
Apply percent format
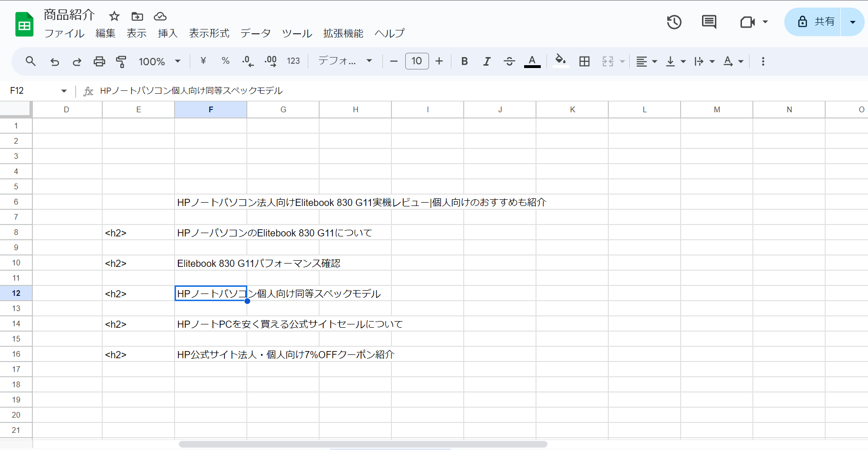(225, 61)
